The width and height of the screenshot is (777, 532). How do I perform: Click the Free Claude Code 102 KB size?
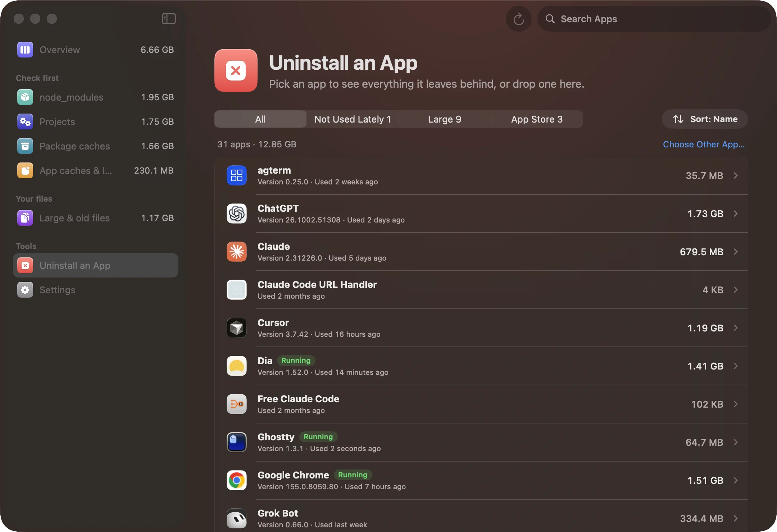click(707, 404)
